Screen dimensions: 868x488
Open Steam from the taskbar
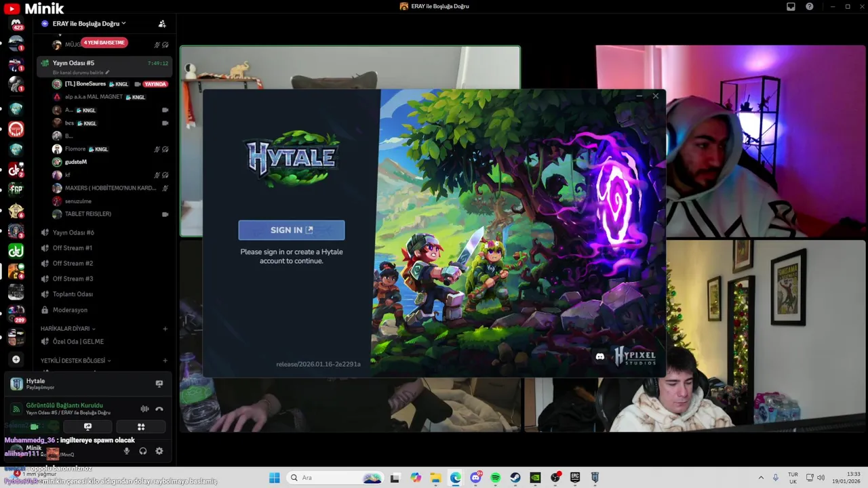tap(515, 478)
